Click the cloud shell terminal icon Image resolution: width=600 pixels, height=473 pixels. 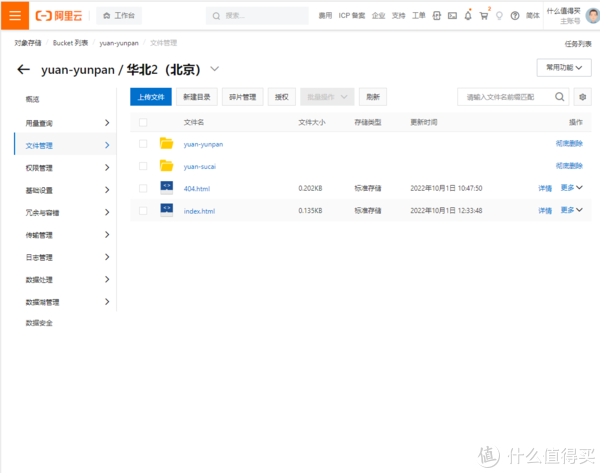(452, 16)
